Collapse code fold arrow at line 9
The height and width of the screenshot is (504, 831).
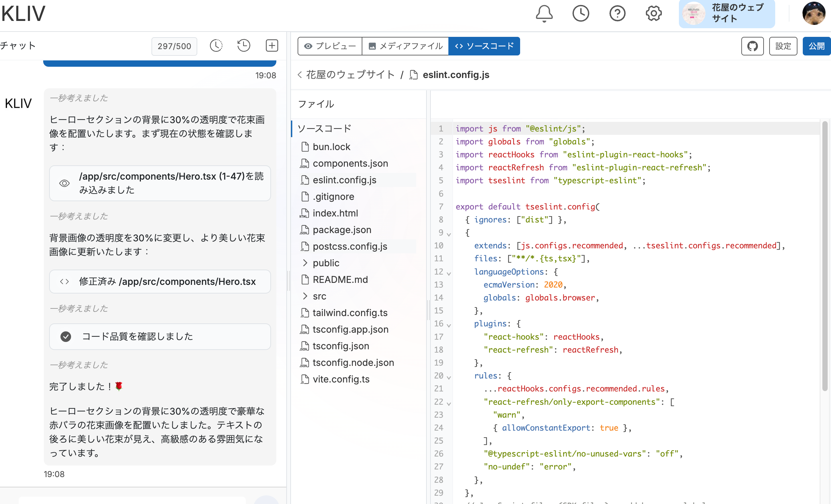click(449, 234)
